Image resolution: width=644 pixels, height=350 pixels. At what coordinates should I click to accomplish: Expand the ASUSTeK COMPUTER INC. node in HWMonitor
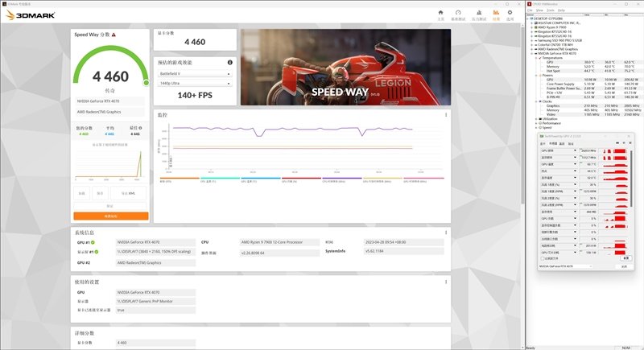(x=532, y=23)
